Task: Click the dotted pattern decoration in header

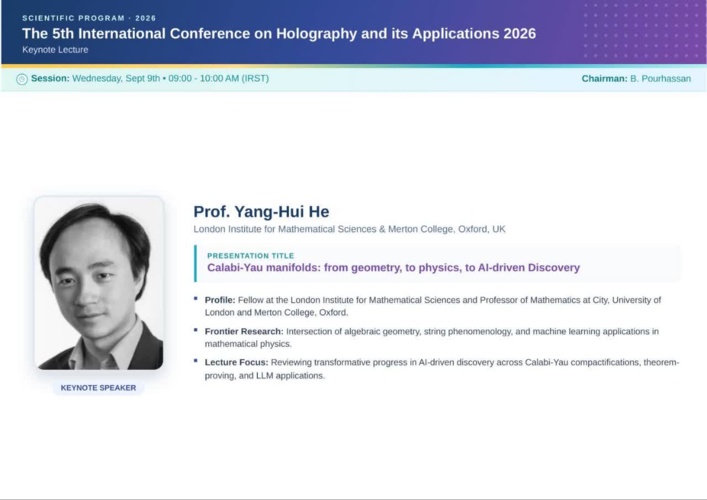Action: click(x=643, y=31)
